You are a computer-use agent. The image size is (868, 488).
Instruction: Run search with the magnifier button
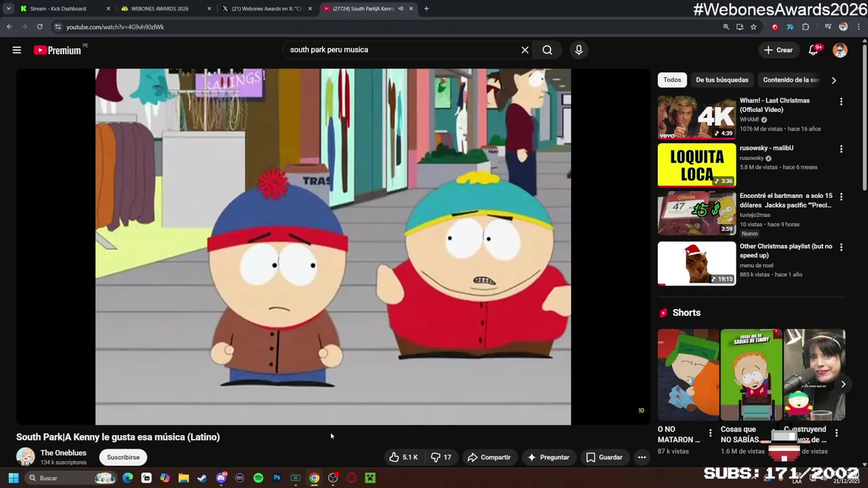[547, 50]
